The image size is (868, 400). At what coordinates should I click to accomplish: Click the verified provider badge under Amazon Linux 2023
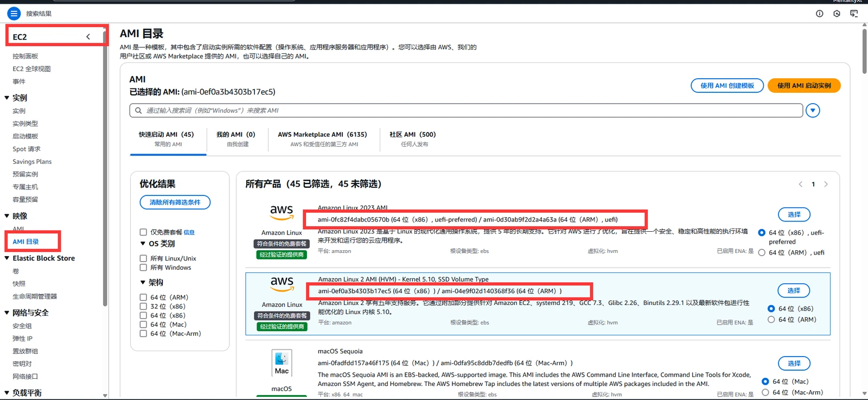pos(282,255)
